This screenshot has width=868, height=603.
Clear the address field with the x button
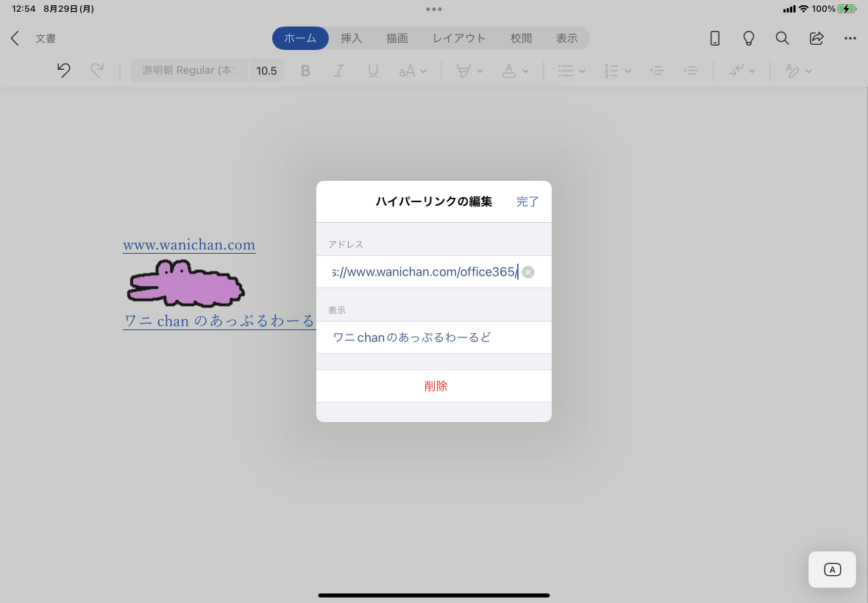pyautogui.click(x=528, y=272)
